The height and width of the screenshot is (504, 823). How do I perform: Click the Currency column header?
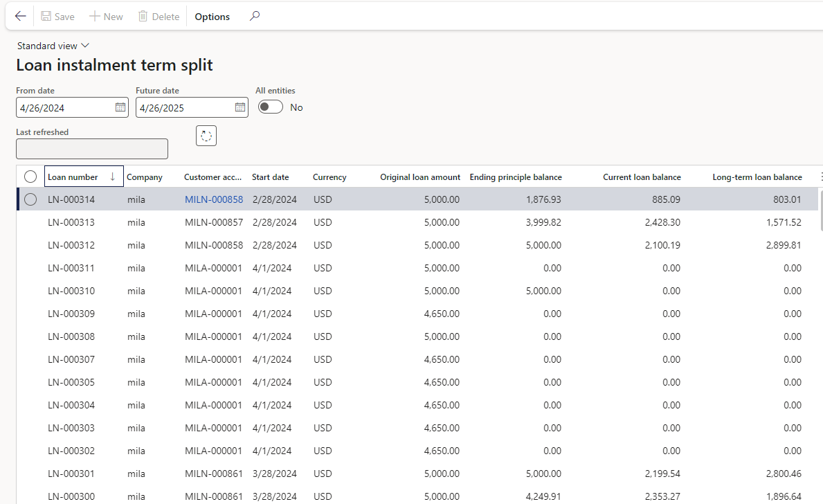pyautogui.click(x=329, y=177)
